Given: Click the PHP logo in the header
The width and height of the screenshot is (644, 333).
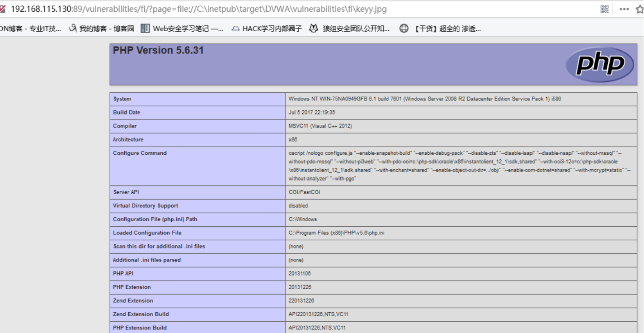Looking at the screenshot, I should pos(600,64).
